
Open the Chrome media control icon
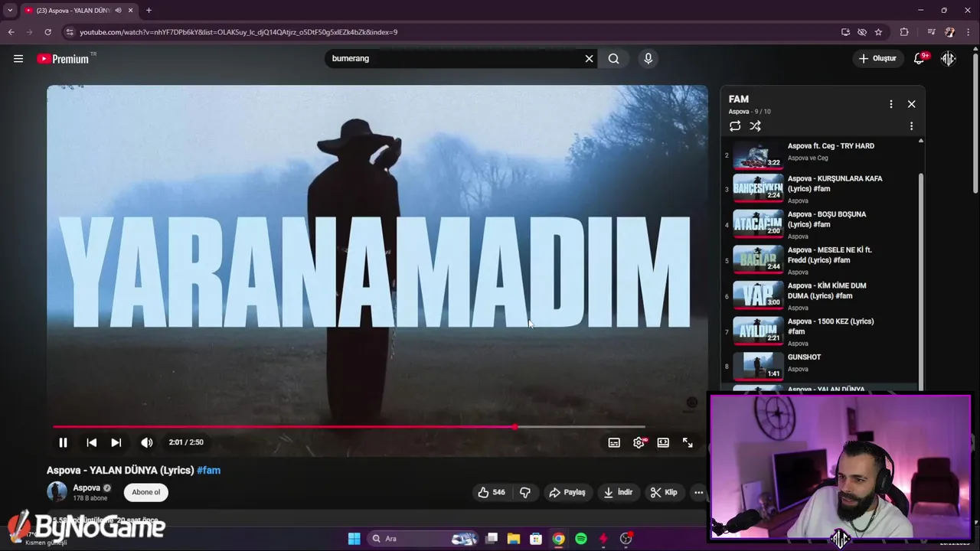[931, 32]
